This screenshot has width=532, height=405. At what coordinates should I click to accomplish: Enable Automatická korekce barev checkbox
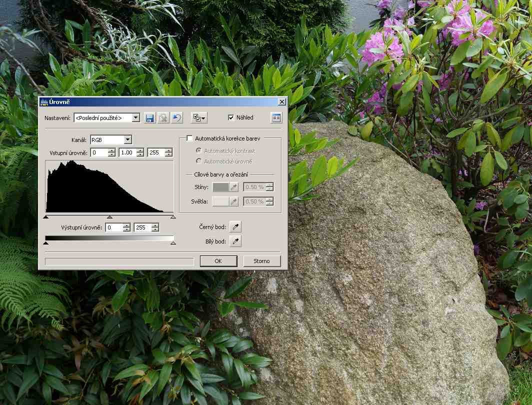pyautogui.click(x=189, y=138)
